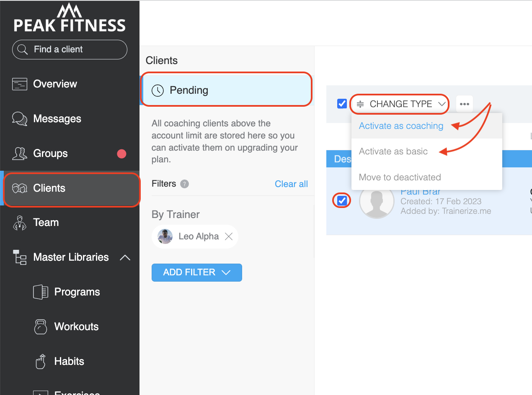Click the help icon next to Filters
Image resolution: width=532 pixels, height=395 pixels.
tap(184, 184)
